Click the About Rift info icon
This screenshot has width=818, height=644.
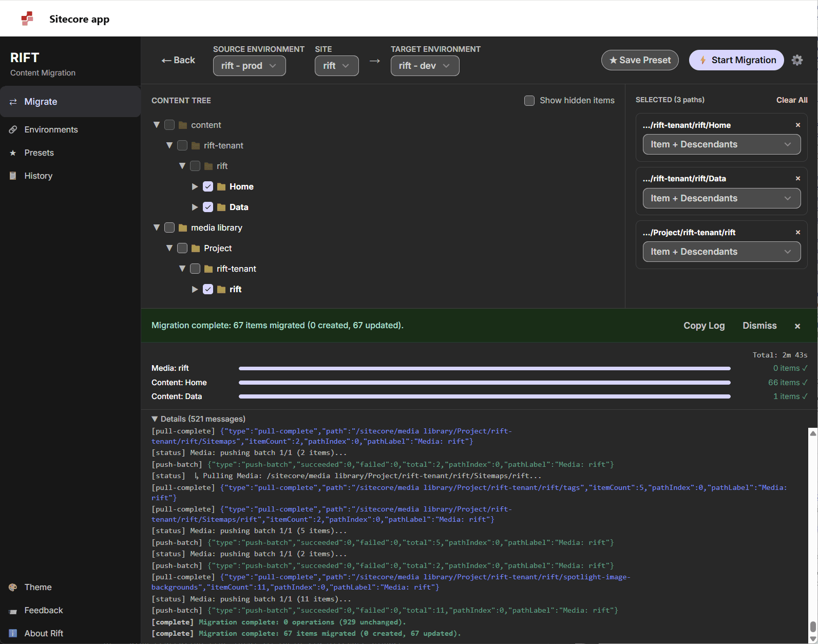[13, 633]
